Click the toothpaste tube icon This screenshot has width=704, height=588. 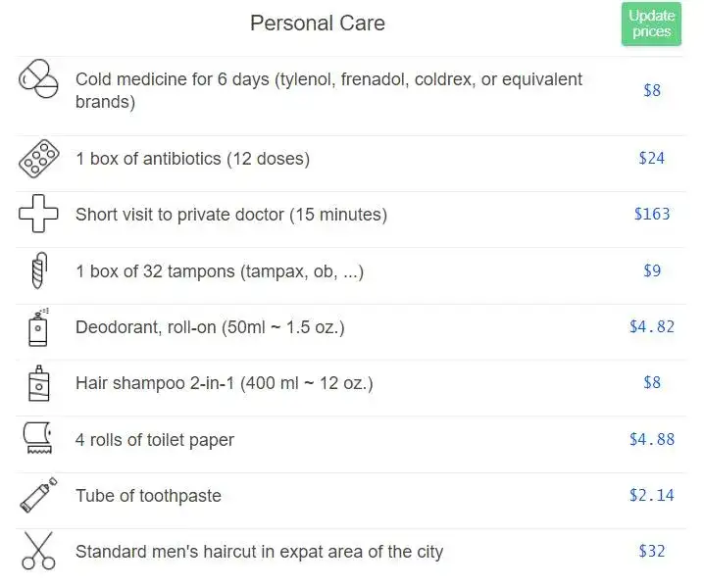(x=38, y=495)
